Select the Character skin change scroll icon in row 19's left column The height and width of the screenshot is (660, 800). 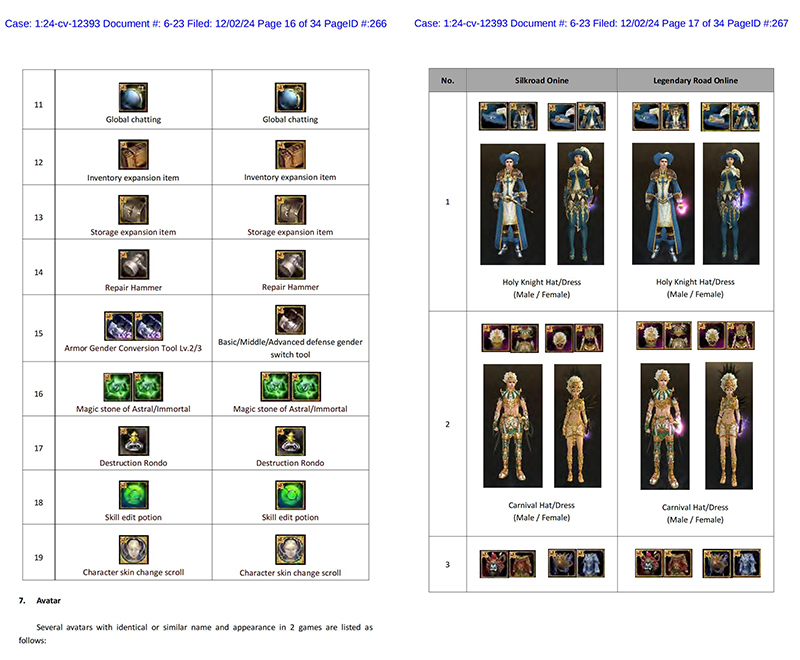pyautogui.click(x=134, y=549)
